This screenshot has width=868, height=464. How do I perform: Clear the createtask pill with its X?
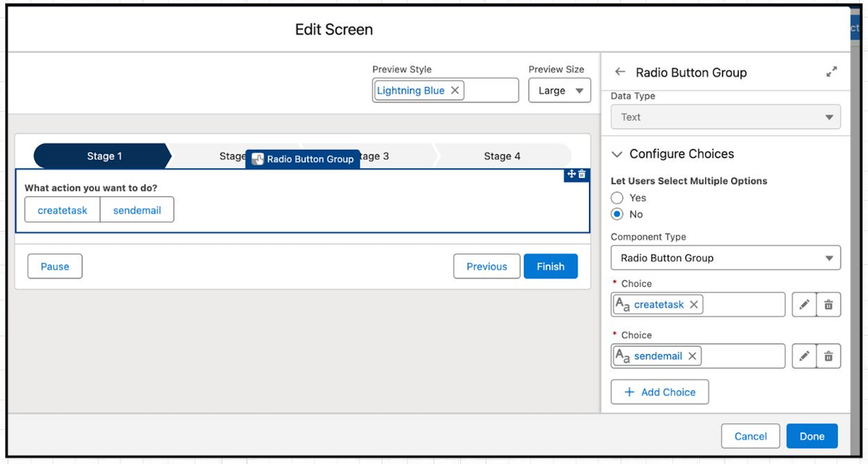(693, 305)
